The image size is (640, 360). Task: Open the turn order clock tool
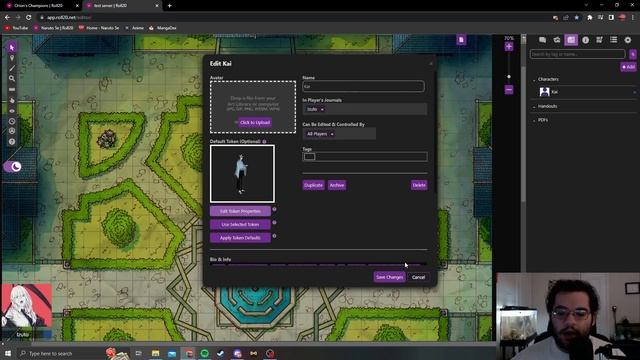pyautogui.click(x=12, y=121)
